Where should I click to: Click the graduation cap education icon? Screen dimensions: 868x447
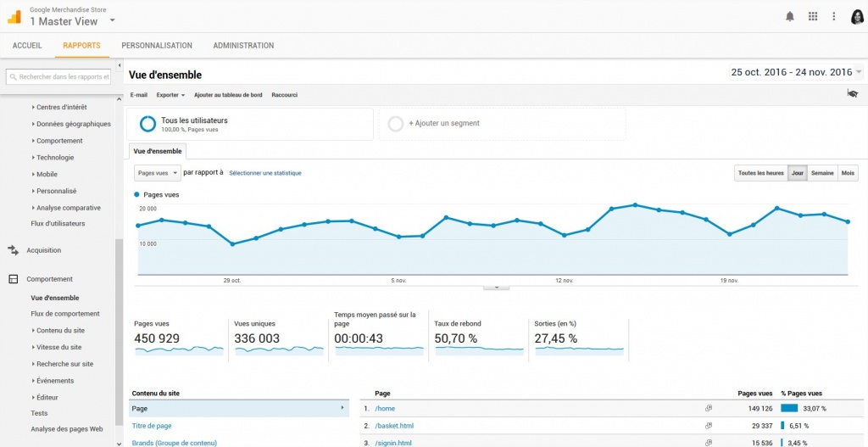853,93
